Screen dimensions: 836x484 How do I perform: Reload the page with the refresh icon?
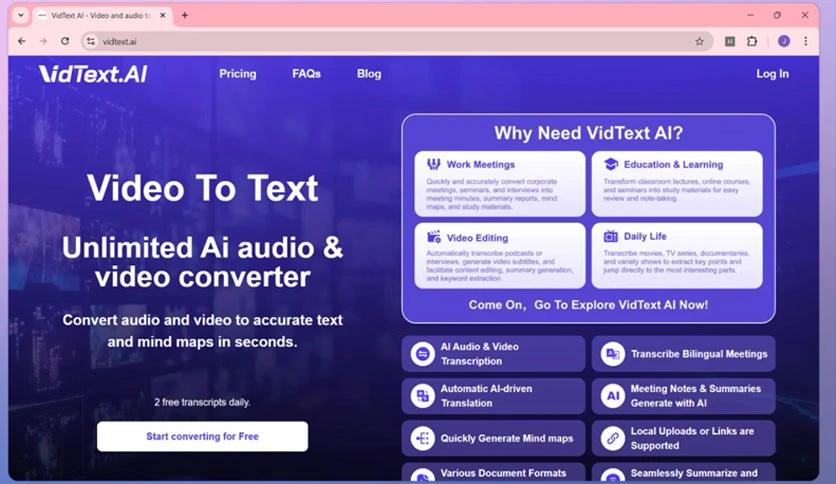tap(65, 41)
